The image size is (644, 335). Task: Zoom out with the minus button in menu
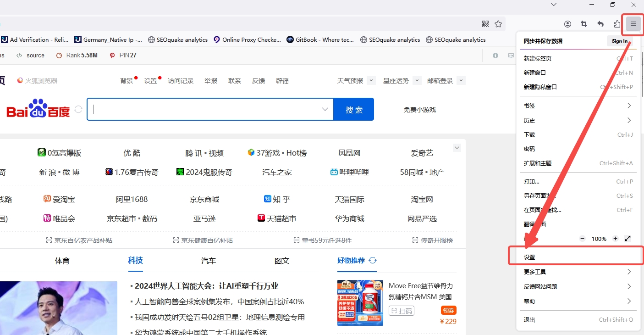583,239
